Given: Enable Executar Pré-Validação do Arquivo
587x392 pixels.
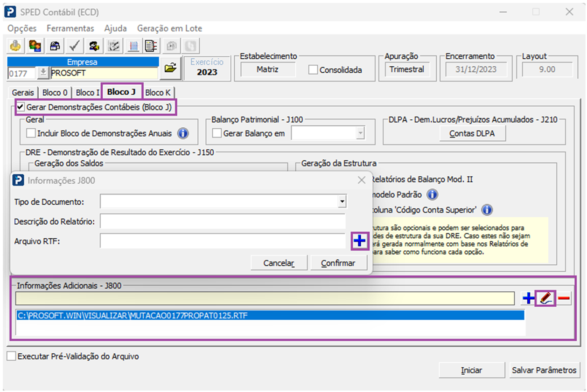Looking at the screenshot, I should pos(11,357).
